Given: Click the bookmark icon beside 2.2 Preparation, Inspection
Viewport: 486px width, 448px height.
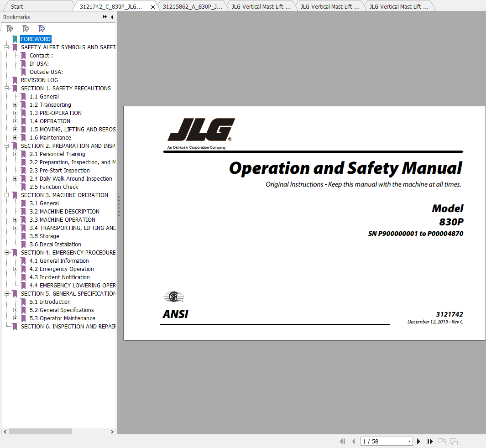Looking at the screenshot, I should coord(23,162).
